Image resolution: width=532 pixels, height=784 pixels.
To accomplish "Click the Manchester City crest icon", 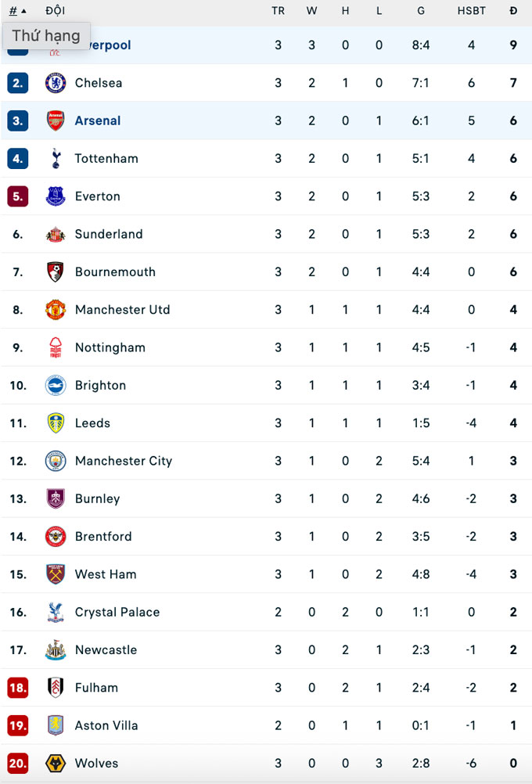I will (x=56, y=461).
